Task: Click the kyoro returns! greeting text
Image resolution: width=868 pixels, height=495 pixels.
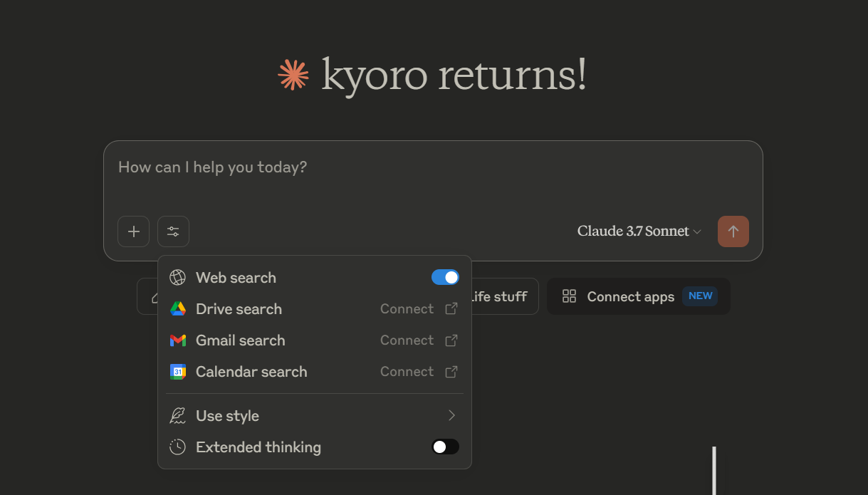Action: [x=454, y=75]
